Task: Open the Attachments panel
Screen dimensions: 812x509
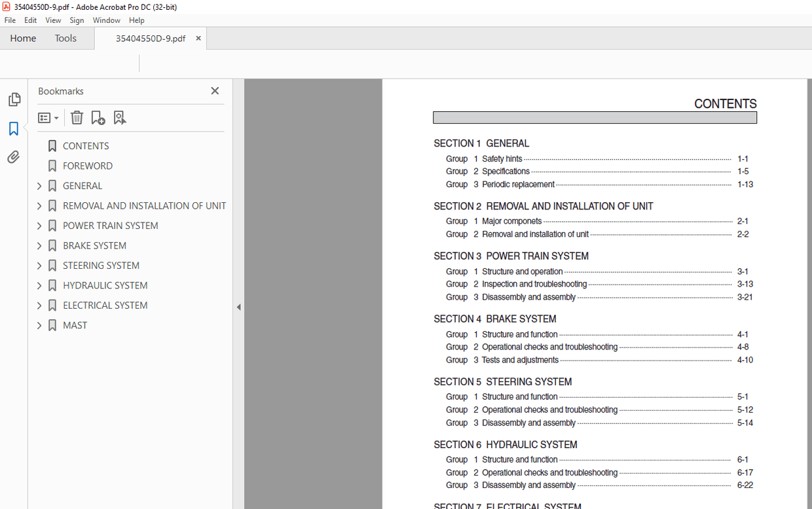Action: (14, 156)
